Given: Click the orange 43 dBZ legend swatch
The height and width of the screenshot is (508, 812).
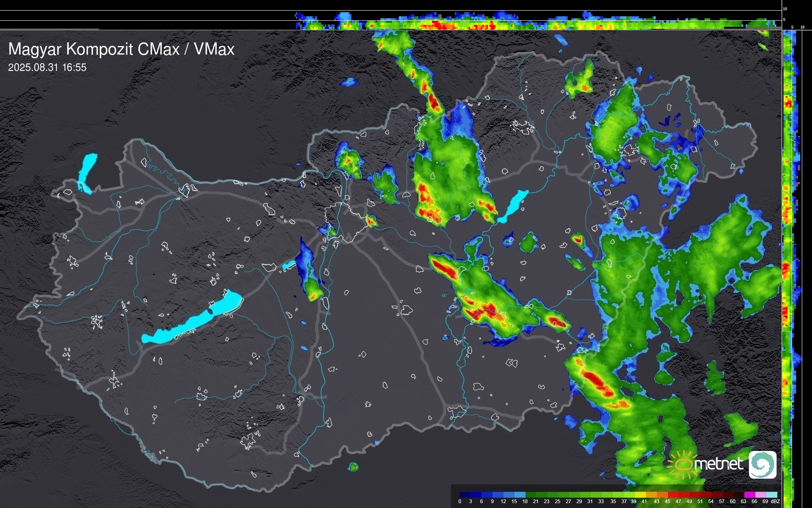Looking at the screenshot, I should coord(662,495).
